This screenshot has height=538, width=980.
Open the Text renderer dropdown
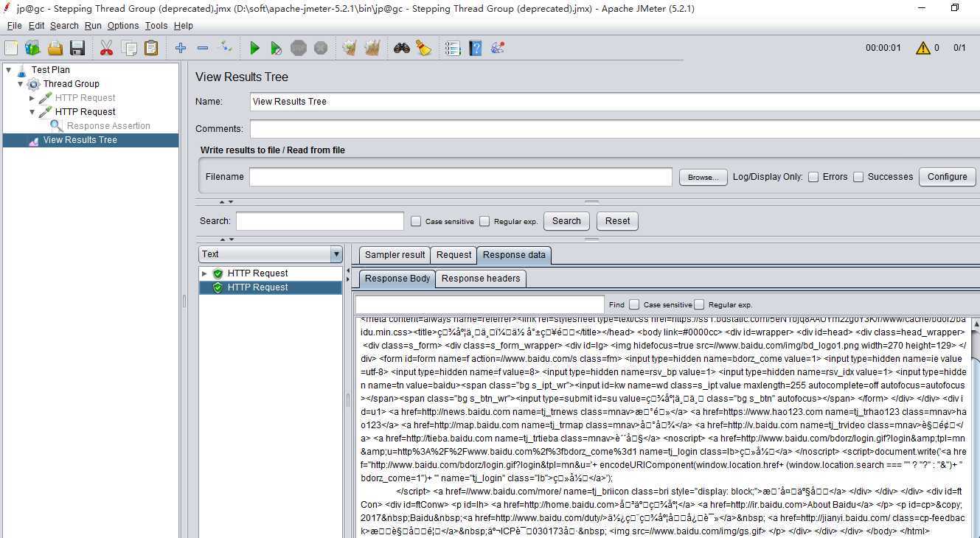[x=271, y=254]
